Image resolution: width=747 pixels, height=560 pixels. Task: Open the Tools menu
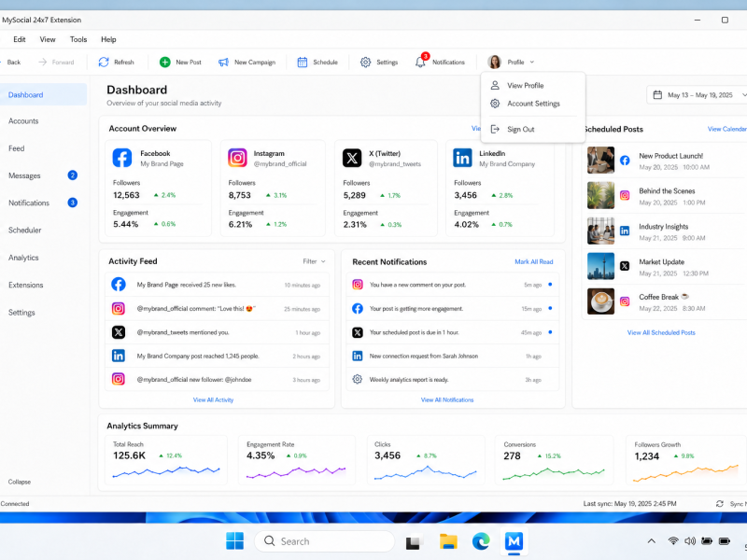pos(78,39)
